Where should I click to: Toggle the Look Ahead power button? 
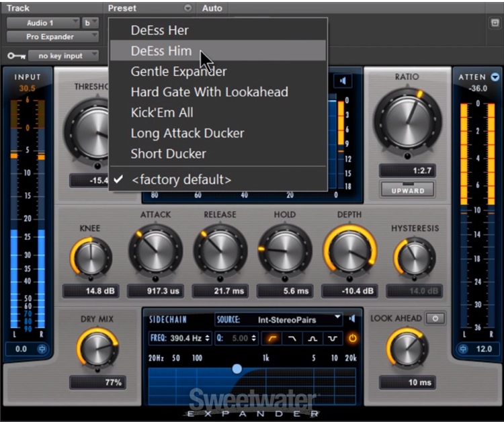[x=435, y=319]
